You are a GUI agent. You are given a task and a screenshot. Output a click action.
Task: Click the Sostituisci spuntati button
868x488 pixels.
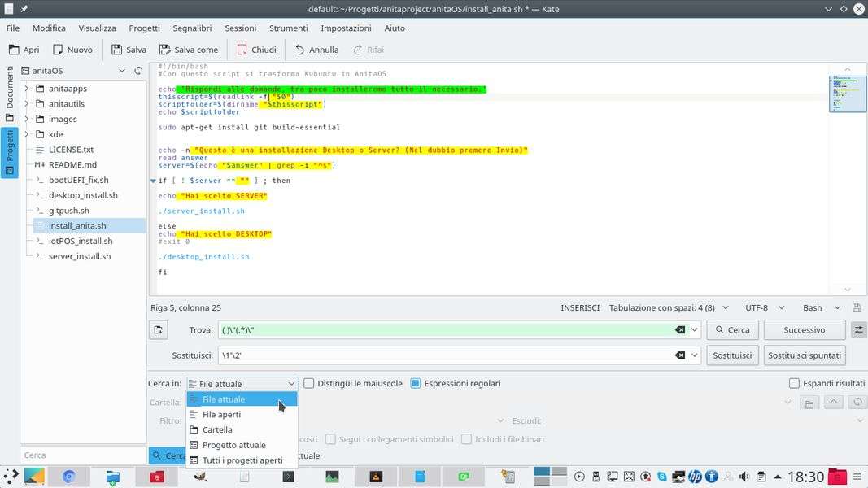[x=805, y=355]
